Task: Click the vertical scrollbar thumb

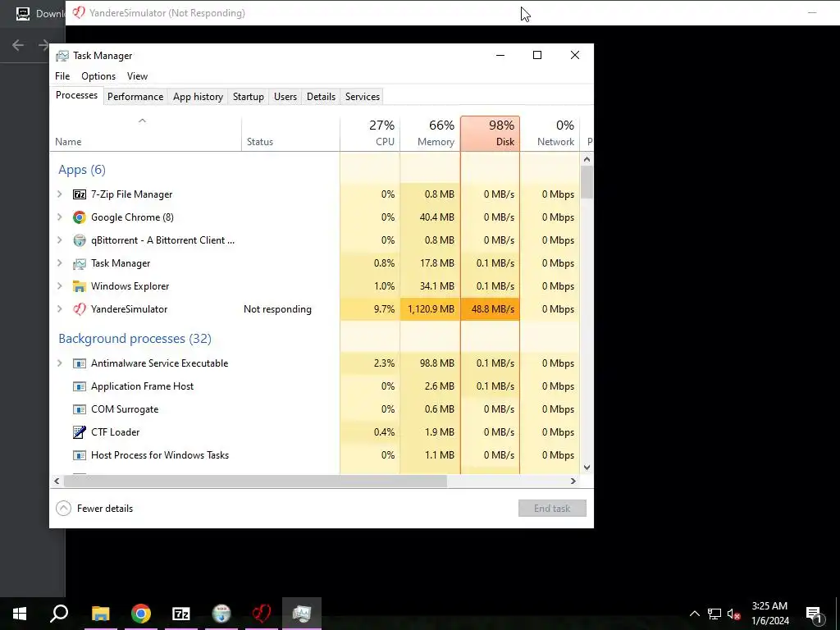Action: (x=587, y=182)
